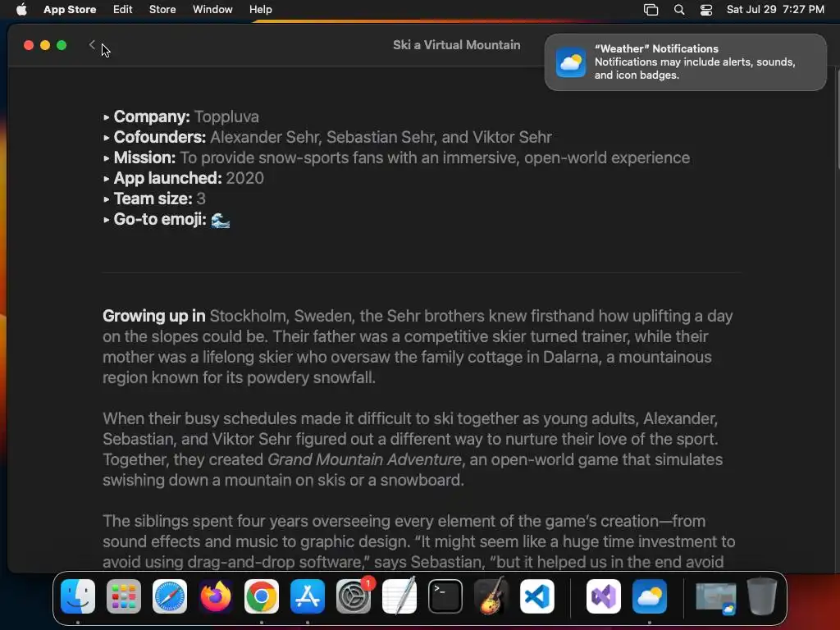The height and width of the screenshot is (630, 840).
Task: Click the 'Company:' label
Action: 152,116
